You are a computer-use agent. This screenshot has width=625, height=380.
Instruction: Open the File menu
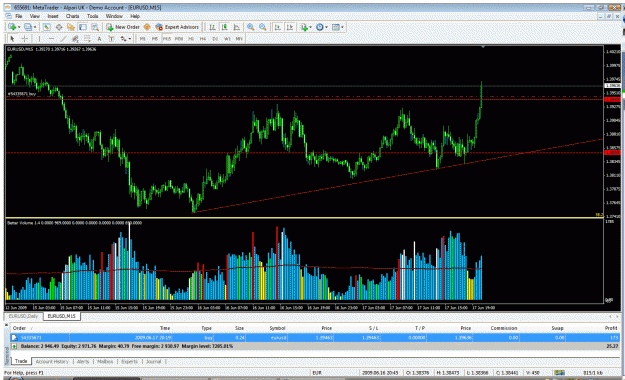tap(18, 16)
